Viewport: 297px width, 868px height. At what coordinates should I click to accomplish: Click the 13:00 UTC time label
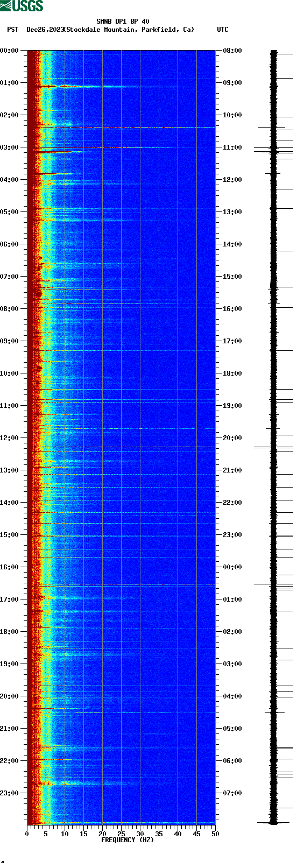pyautogui.click(x=232, y=212)
